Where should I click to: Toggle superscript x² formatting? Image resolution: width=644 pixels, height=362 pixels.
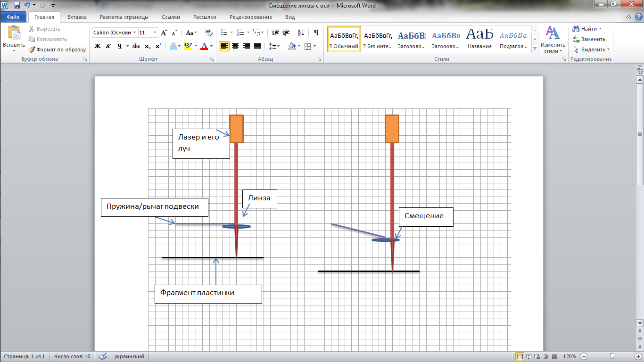click(158, 46)
